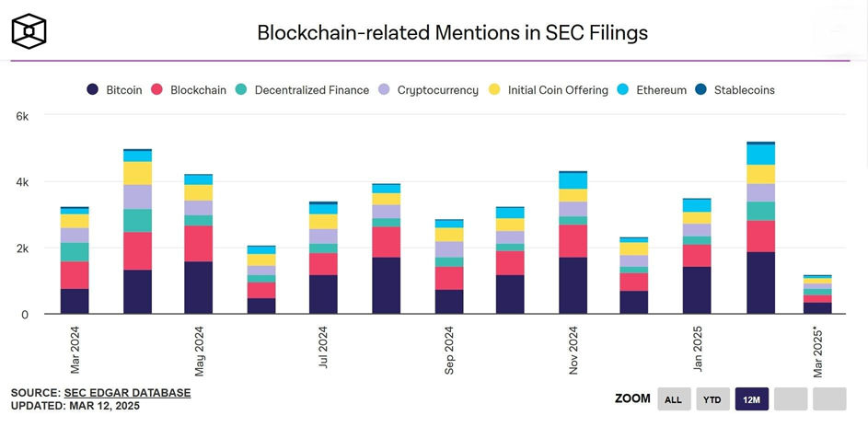Select the YTD zoom option
Image resolution: width=868 pixels, height=427 pixels.
pyautogui.click(x=712, y=398)
